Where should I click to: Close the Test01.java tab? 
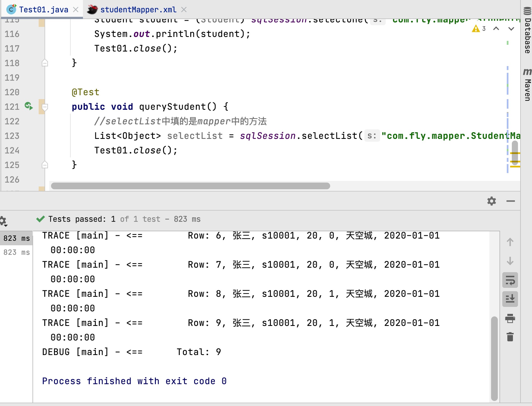point(76,10)
